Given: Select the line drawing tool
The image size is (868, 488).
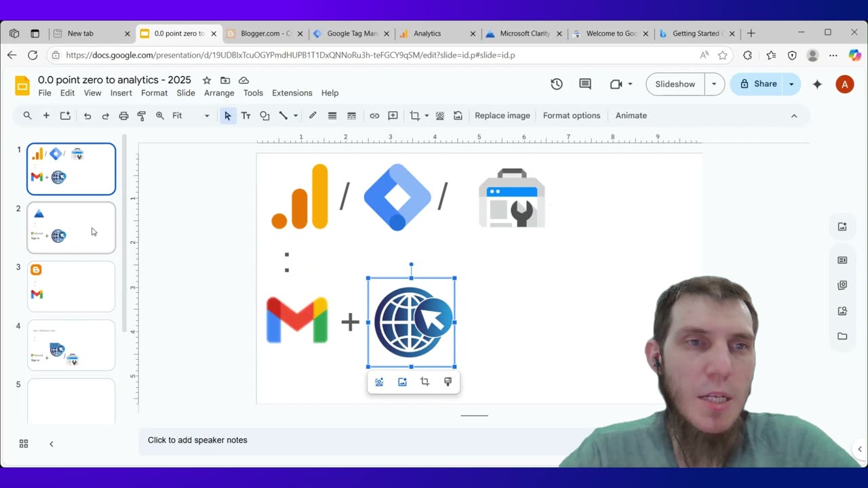Looking at the screenshot, I should pyautogui.click(x=283, y=116).
